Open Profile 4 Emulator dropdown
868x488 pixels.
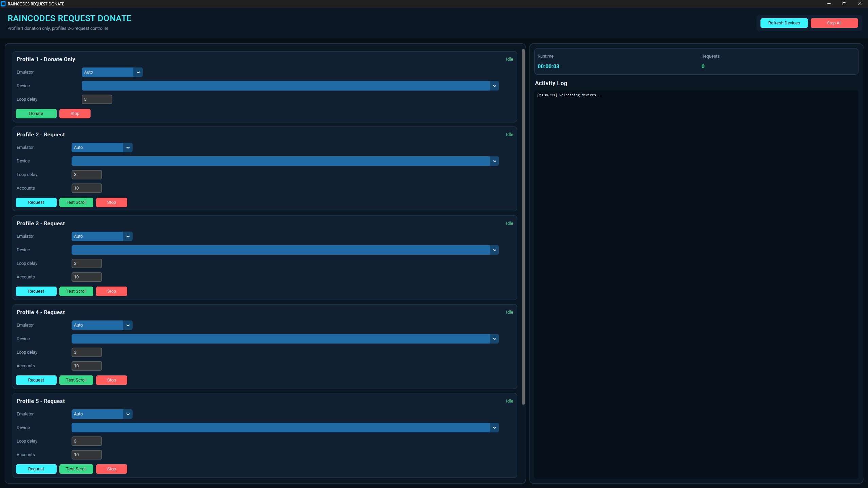point(102,325)
